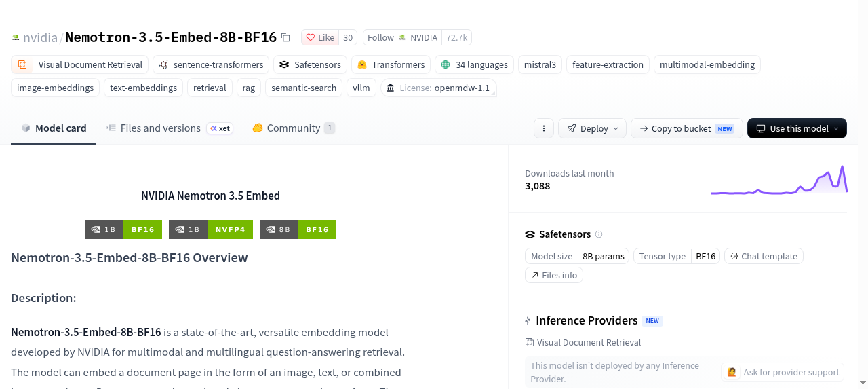The width and height of the screenshot is (868, 389).
Task: Select the text-embeddings tag
Action: pos(143,88)
